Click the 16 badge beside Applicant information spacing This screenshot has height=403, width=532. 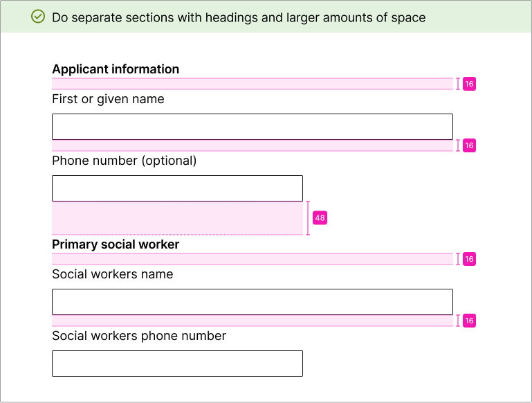[x=469, y=84]
